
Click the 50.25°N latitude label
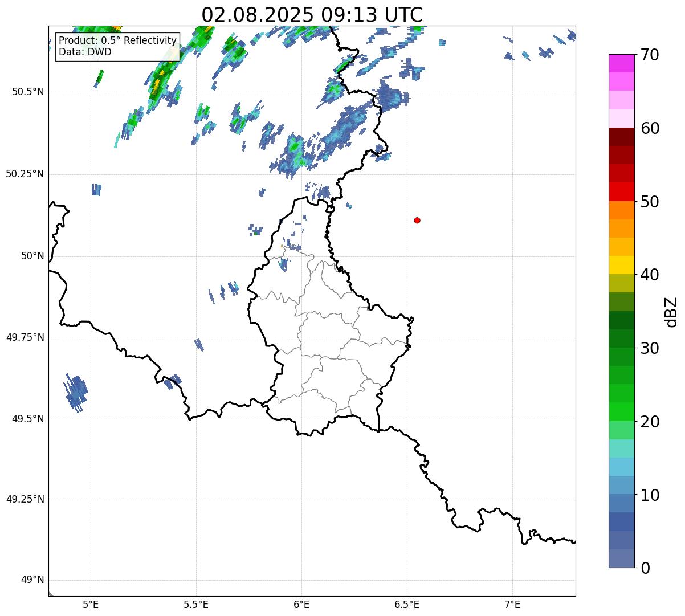click(x=25, y=174)
